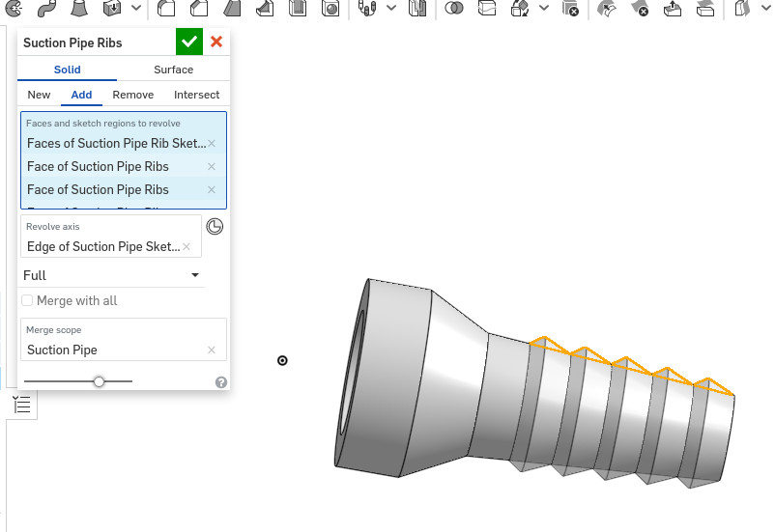
Task: Select the Shell tool
Action: [x=298, y=8]
